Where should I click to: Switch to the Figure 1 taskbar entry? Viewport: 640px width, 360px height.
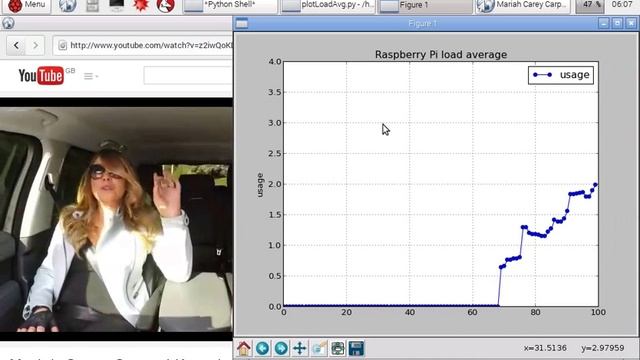(425, 6)
